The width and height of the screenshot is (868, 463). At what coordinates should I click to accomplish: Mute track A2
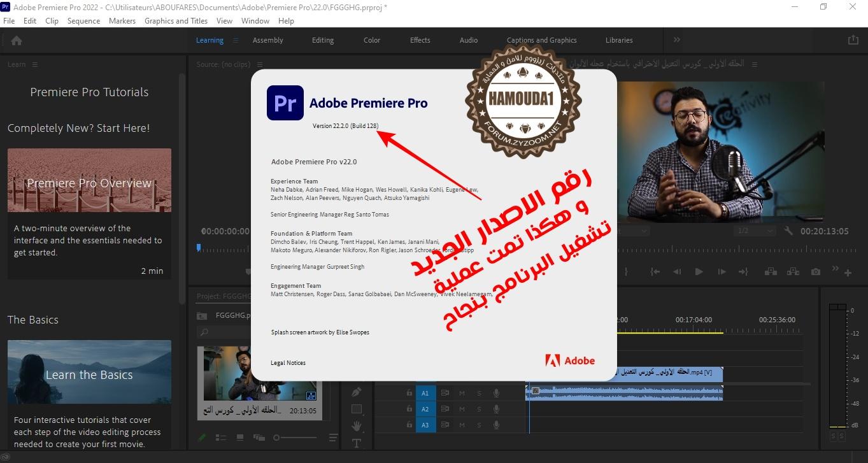(462, 409)
